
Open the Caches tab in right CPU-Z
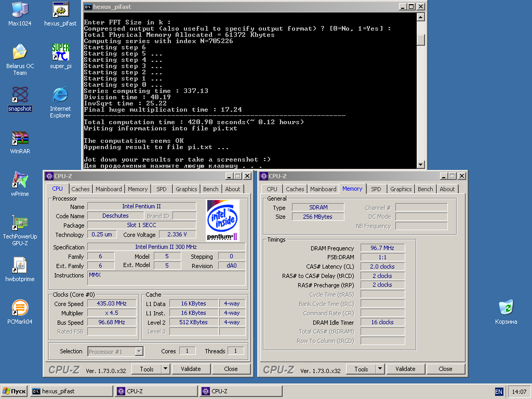click(x=295, y=189)
